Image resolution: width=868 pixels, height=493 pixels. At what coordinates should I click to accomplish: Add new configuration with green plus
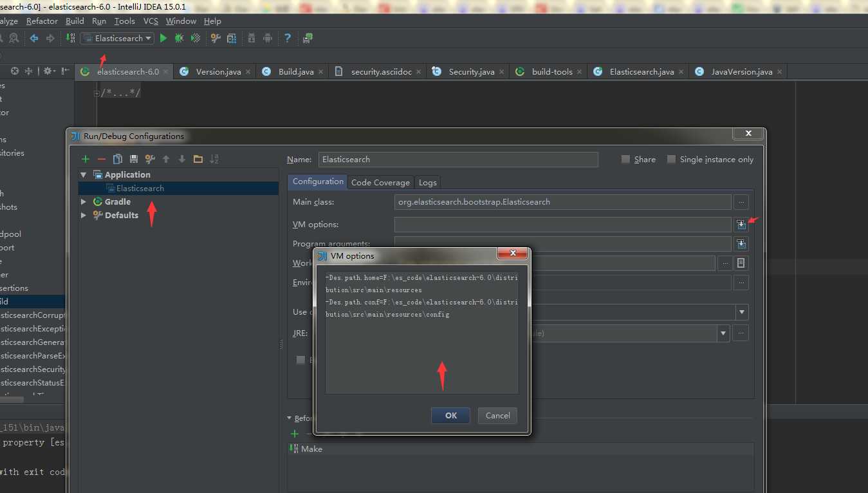click(86, 159)
